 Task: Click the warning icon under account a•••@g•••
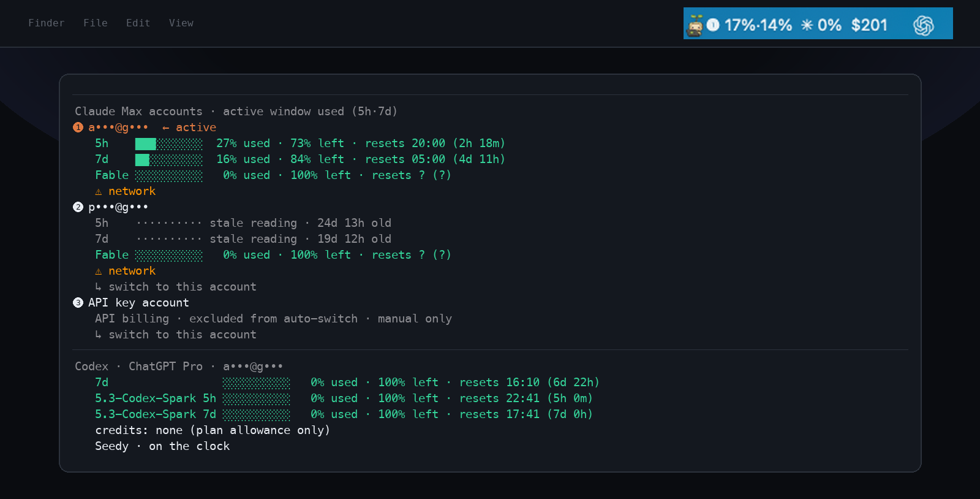coord(99,191)
